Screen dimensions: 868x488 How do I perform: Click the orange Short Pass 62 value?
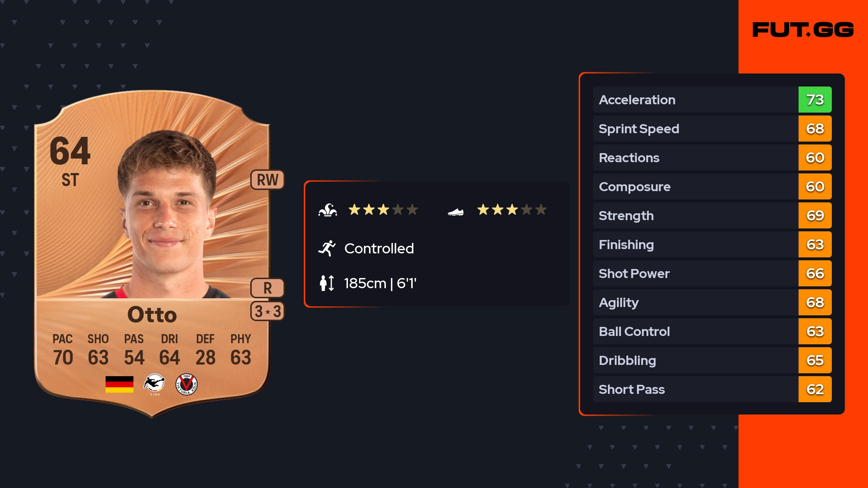[815, 389]
